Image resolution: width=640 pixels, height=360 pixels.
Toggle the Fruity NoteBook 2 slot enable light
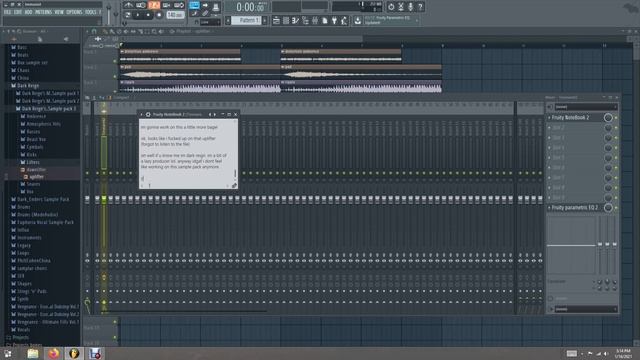(616, 118)
